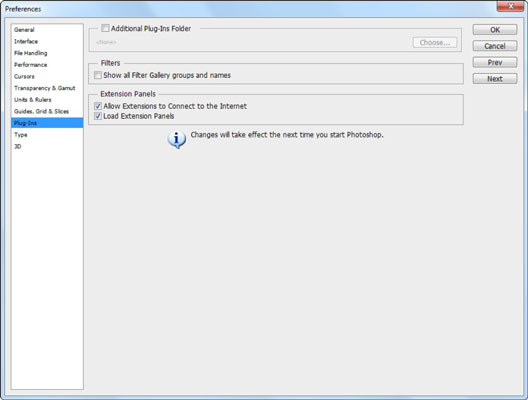Close the Preferences window with the red X
The width and height of the screenshot is (528, 400).
[x=510, y=6]
